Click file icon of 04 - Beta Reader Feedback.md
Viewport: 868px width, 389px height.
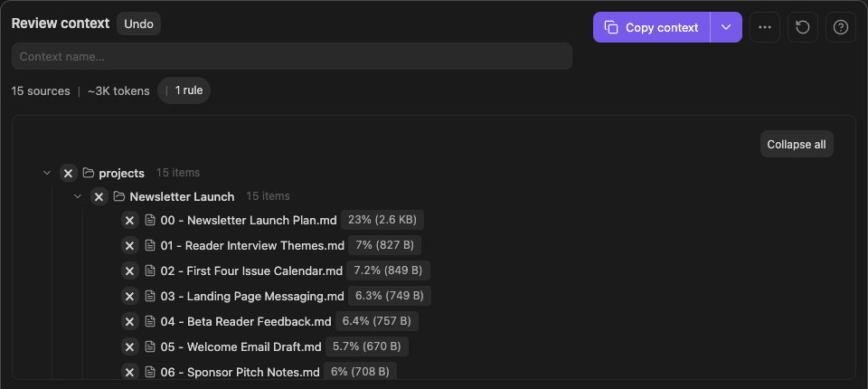point(149,321)
